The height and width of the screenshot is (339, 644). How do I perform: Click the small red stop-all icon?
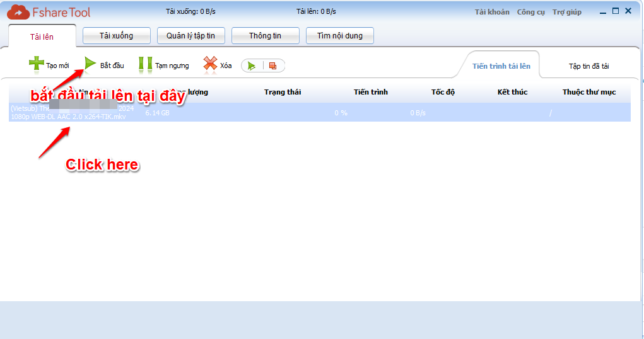[x=272, y=66]
